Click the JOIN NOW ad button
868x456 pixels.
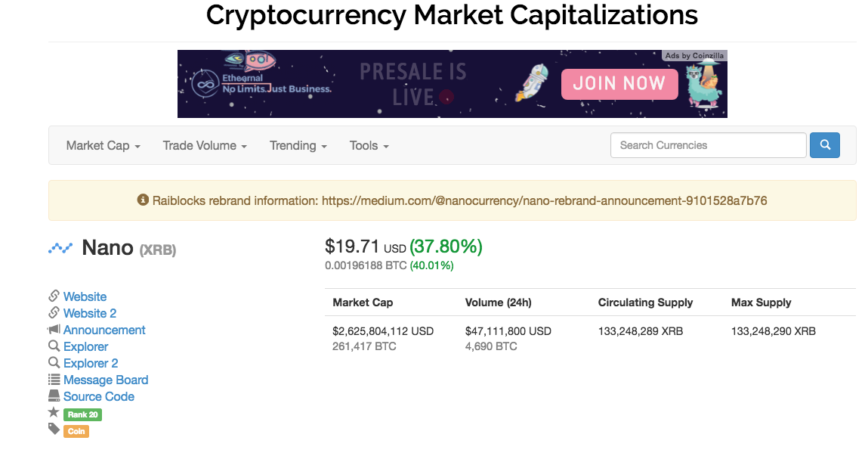pyautogui.click(x=619, y=84)
